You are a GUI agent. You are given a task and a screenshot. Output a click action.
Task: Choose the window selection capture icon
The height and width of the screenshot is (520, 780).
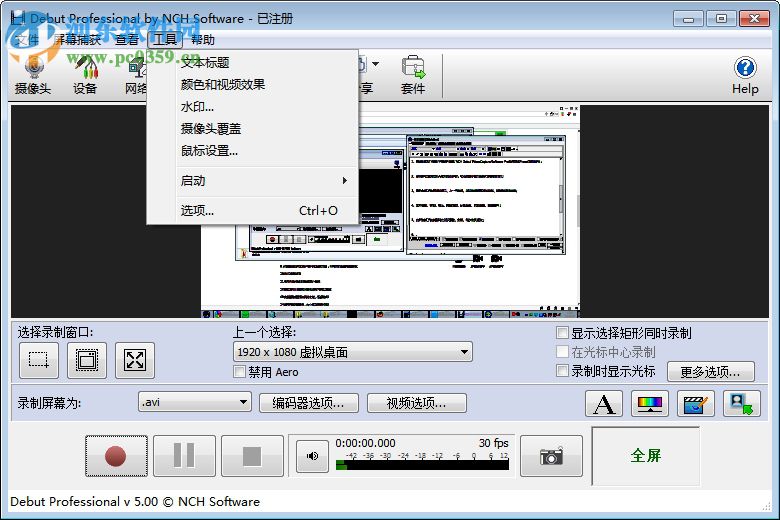(87, 360)
